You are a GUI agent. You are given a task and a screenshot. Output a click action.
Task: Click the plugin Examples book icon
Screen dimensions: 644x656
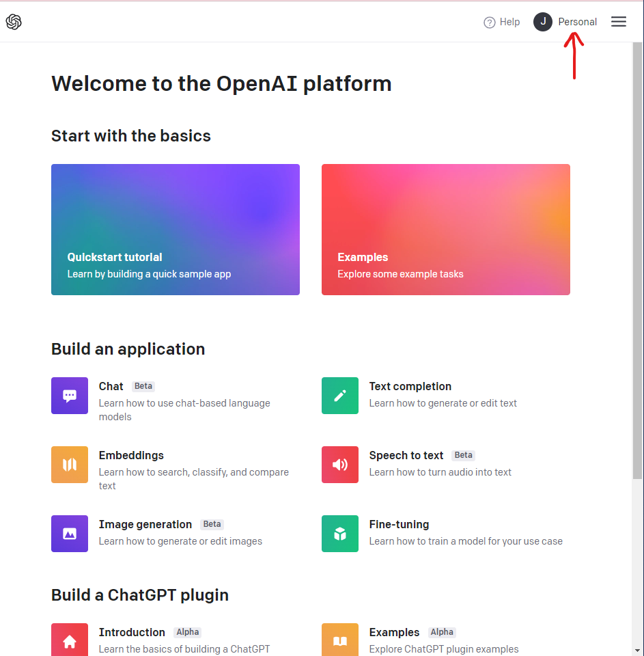click(339, 640)
